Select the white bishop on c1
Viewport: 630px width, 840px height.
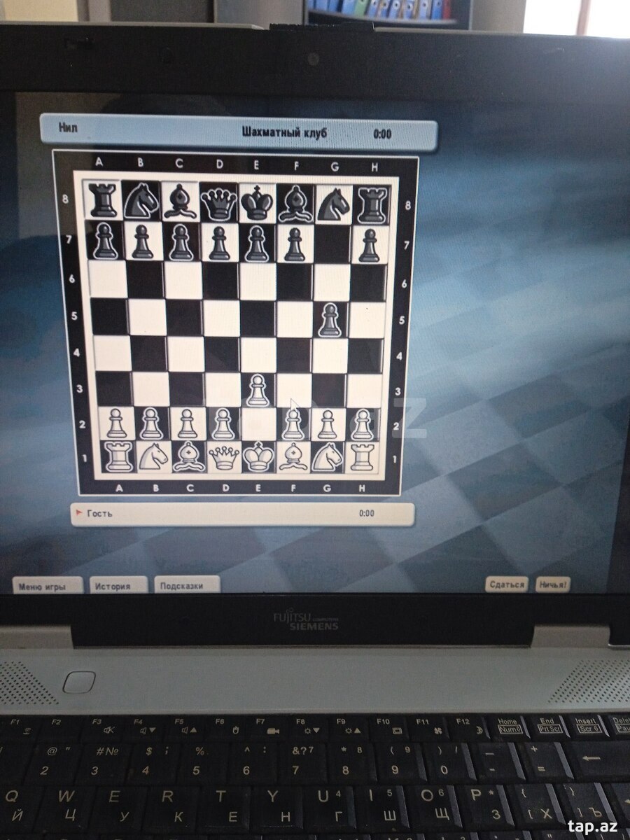188,456
